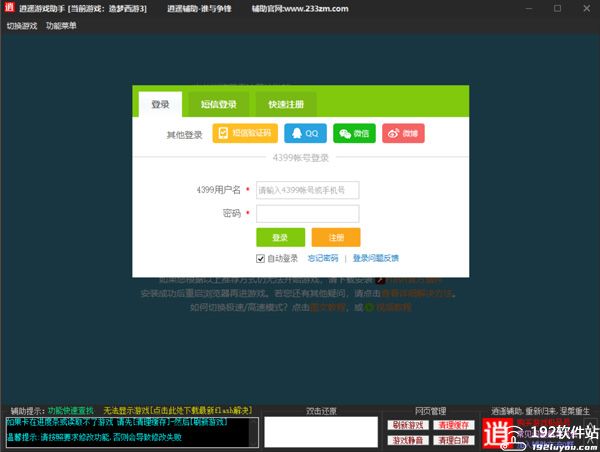Screen dimensions: 600x452
Task: Open the 忘记密码 link
Action: (x=323, y=258)
